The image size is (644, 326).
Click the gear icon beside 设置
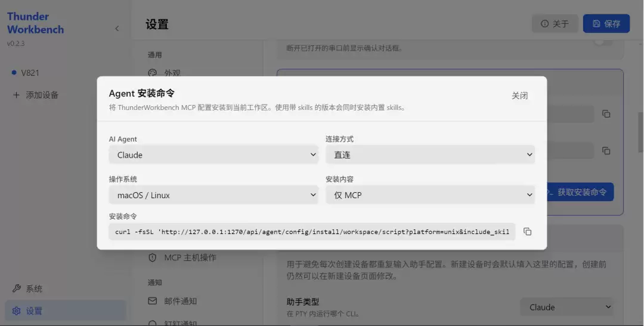point(17,311)
